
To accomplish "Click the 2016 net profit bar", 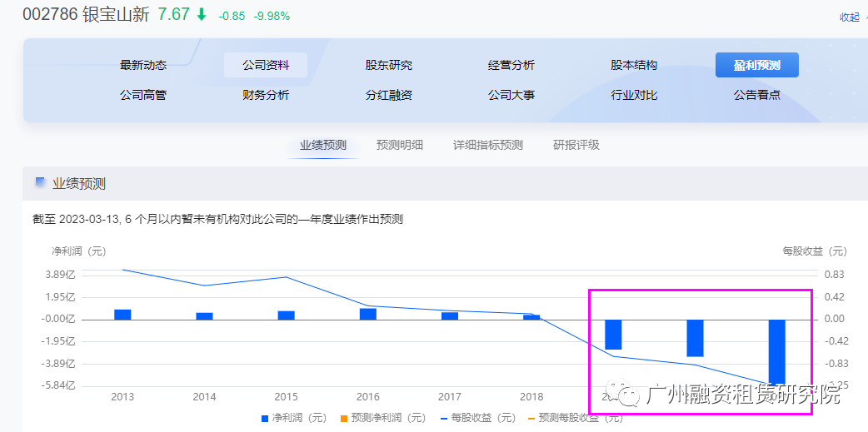I will pos(368,314).
